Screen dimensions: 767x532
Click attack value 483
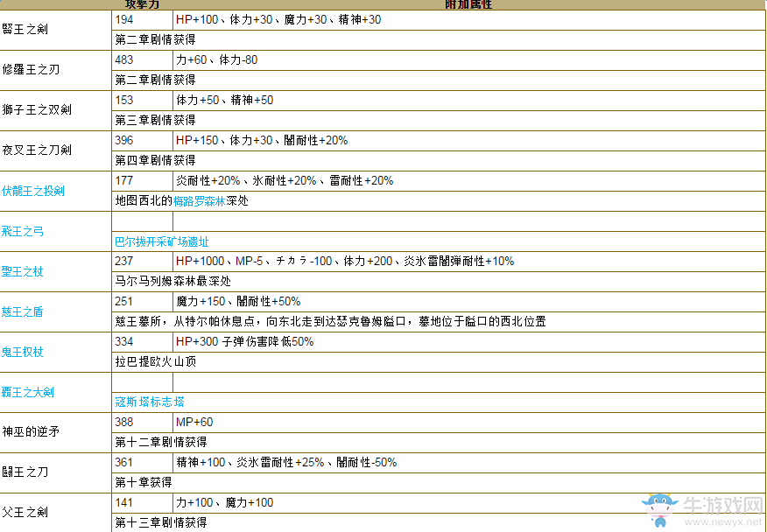coord(123,59)
